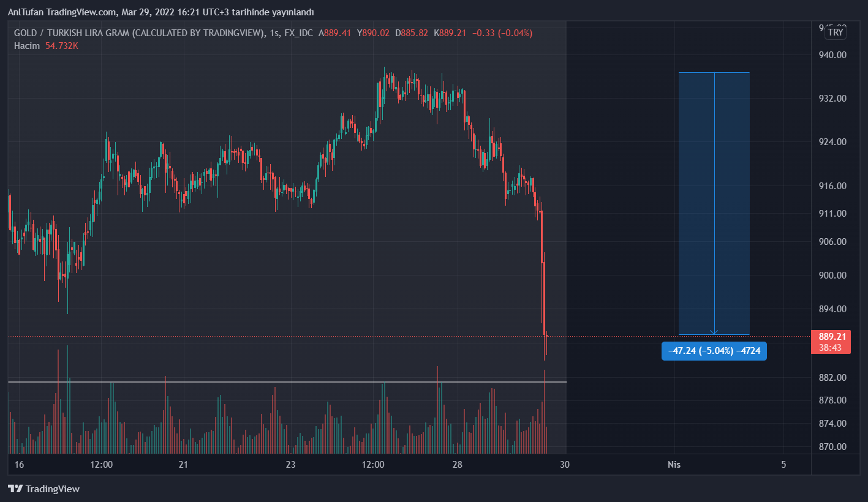Screen dimensions: 868x502
Task: Click the 900.00 price level on the axis
Action: 832,275
